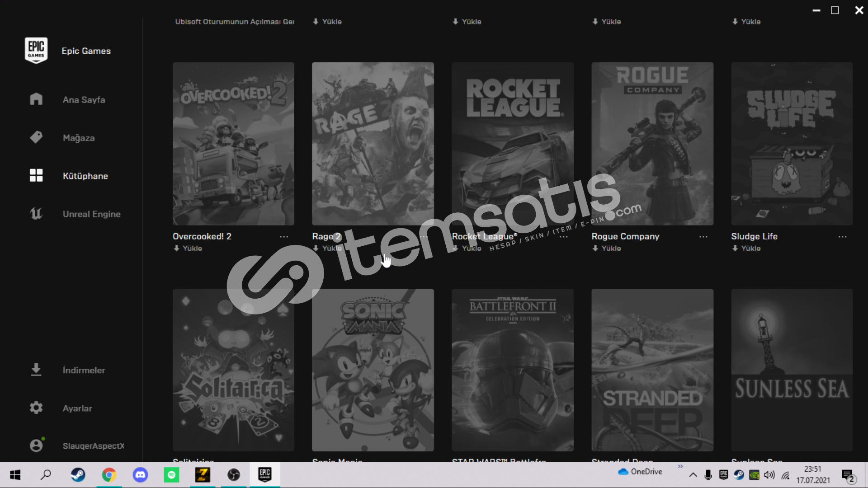
Task: Click Yükle under Rogue Company
Action: (607, 248)
